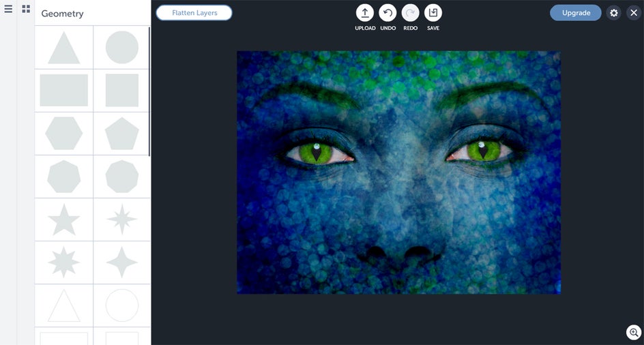
Task: Close the editor with the X
Action: [x=634, y=13]
